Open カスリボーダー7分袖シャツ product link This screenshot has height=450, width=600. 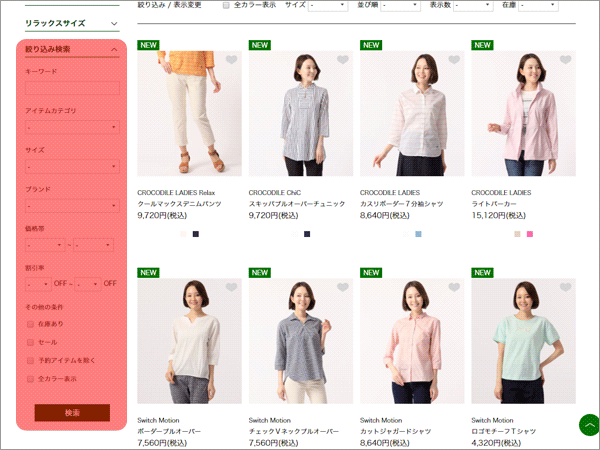tap(401, 204)
